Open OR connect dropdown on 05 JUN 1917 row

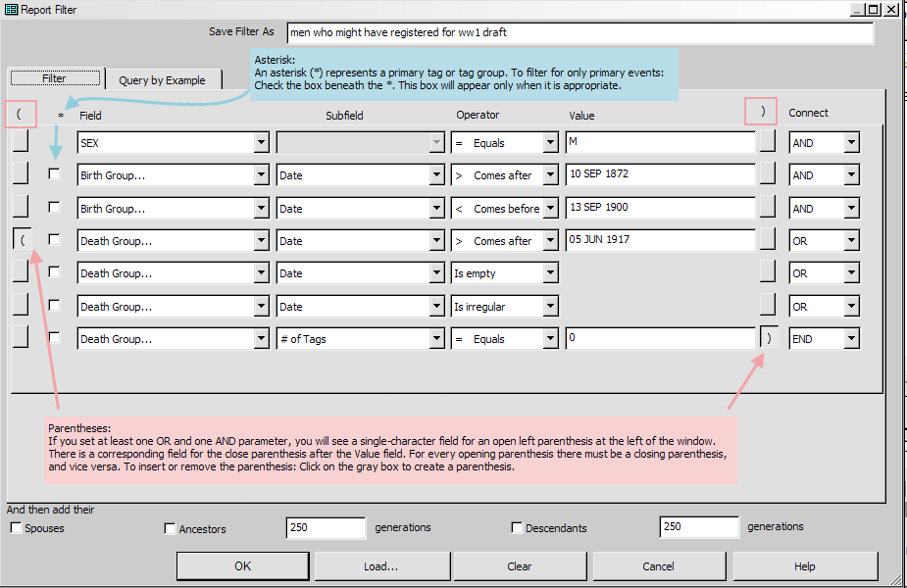click(x=851, y=240)
